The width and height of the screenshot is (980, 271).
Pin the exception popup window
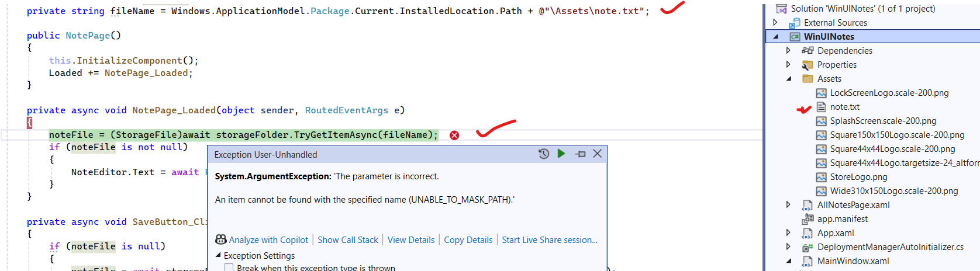[581, 154]
